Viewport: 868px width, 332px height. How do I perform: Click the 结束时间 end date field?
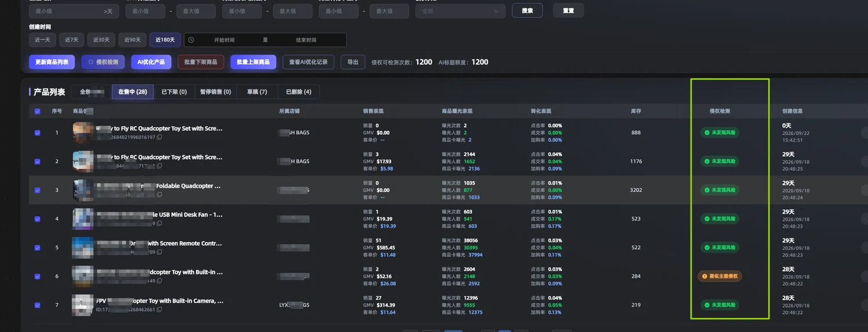point(306,40)
